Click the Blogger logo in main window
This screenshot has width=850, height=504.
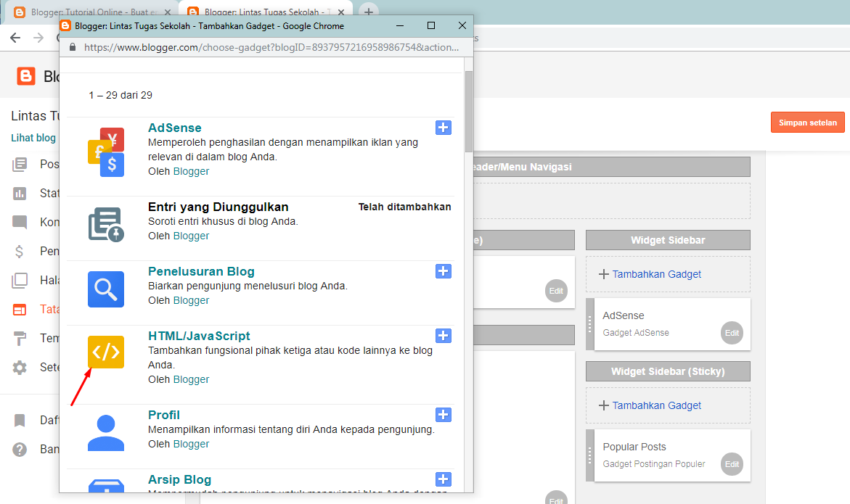(25, 76)
